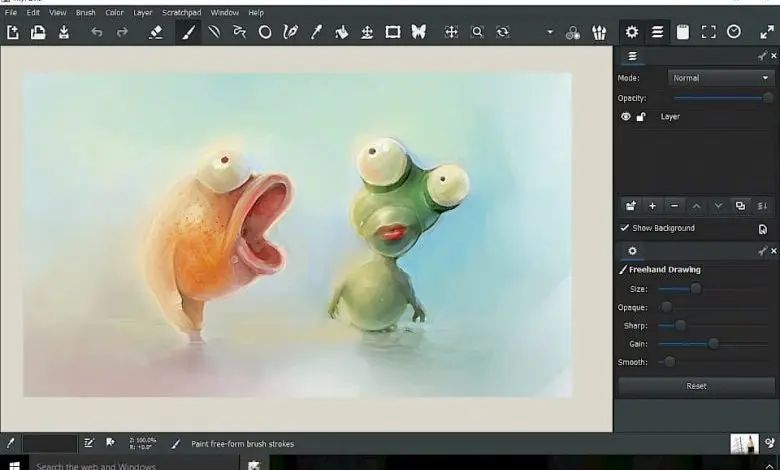Select the Inking pen tool
This screenshot has height=470, width=780.
290,32
